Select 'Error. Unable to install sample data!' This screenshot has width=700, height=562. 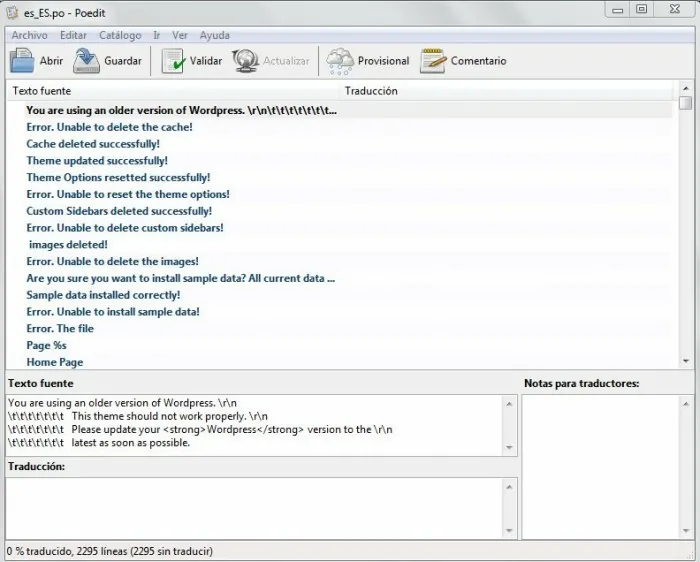pyautogui.click(x=339, y=312)
